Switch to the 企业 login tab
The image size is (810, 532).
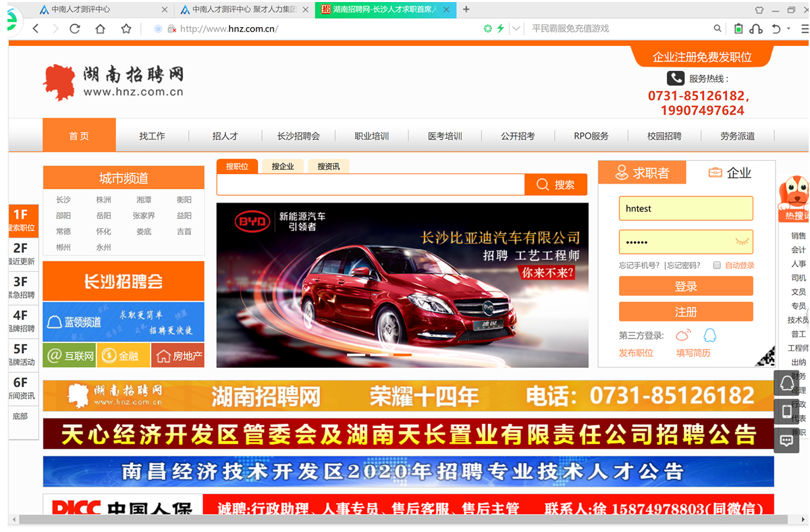pyautogui.click(x=730, y=173)
